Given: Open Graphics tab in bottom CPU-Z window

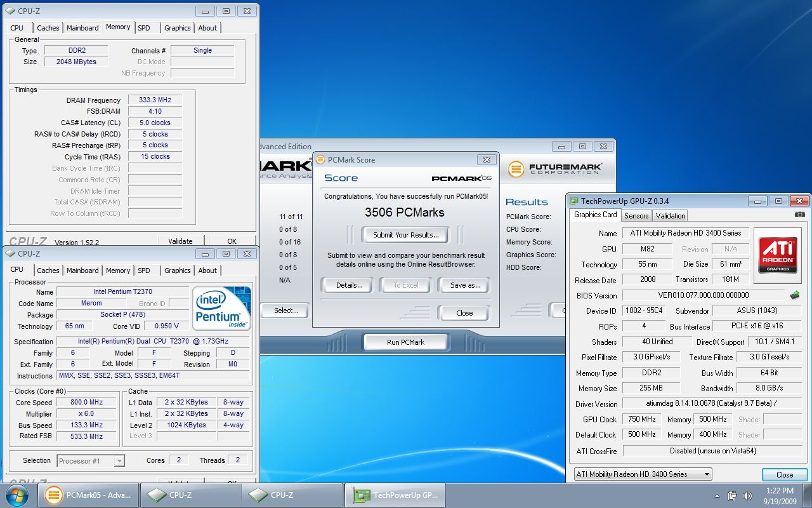Looking at the screenshot, I should 178,271.
